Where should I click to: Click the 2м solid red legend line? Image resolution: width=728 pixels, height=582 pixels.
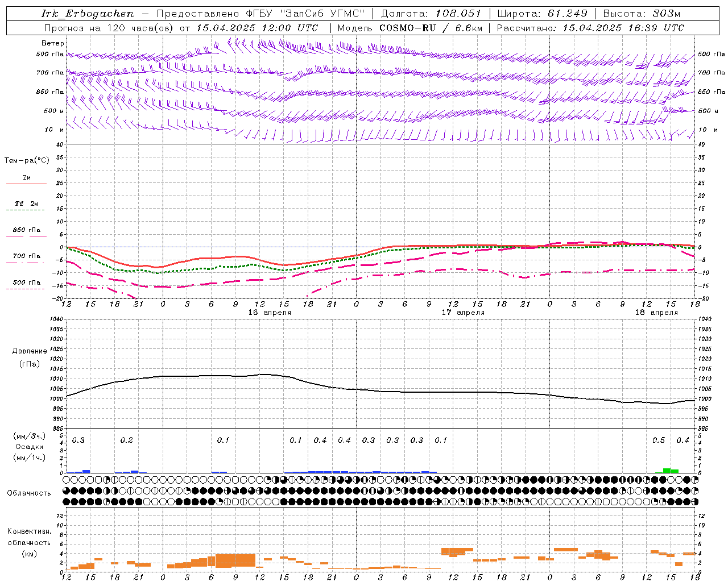click(26, 184)
